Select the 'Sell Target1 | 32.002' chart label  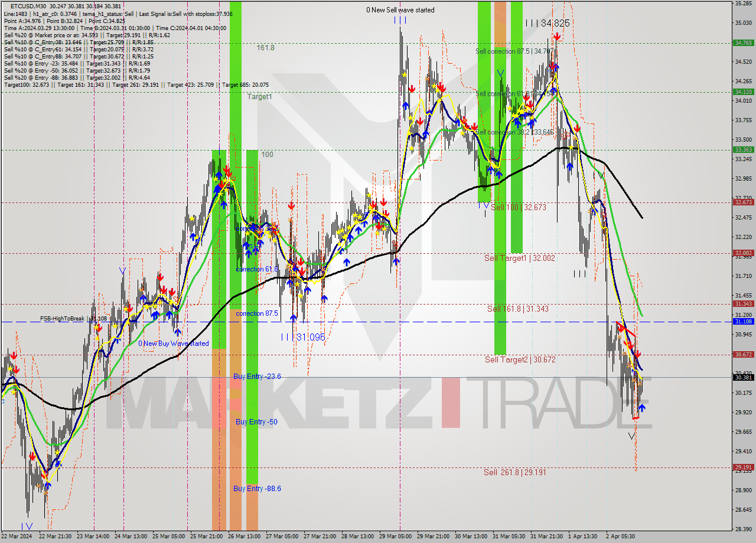tap(519, 258)
